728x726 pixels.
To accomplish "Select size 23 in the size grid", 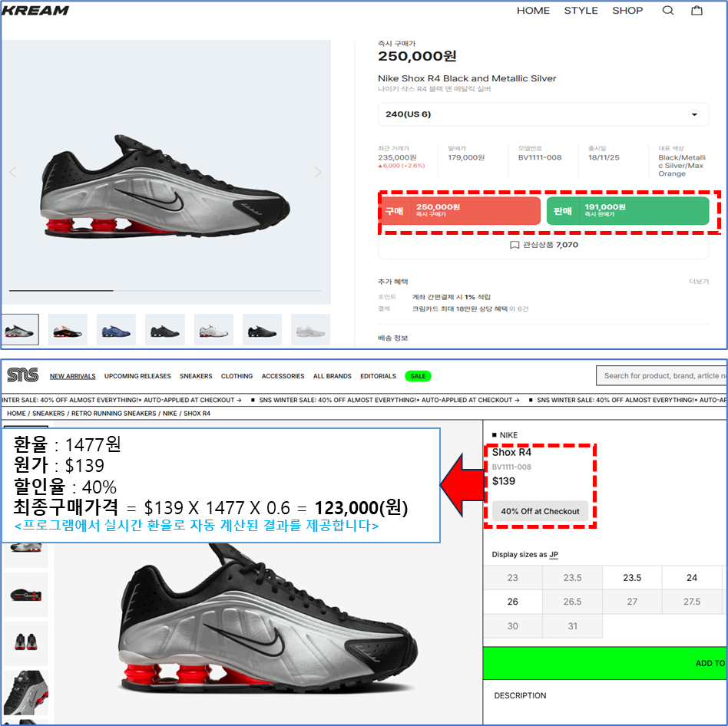I will tap(512, 578).
